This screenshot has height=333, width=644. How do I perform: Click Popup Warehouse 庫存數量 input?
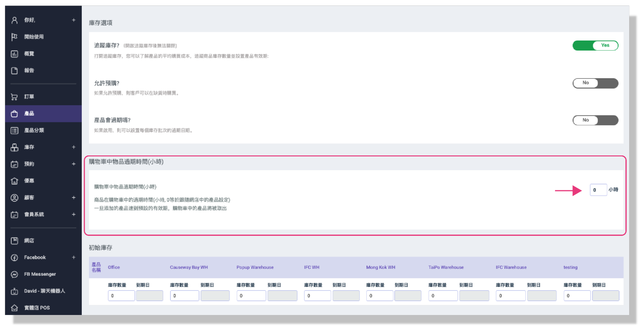(251, 296)
